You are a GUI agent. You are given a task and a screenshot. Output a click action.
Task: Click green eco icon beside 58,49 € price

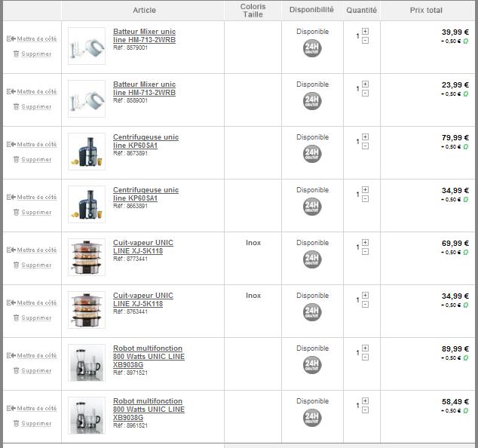pos(466,411)
